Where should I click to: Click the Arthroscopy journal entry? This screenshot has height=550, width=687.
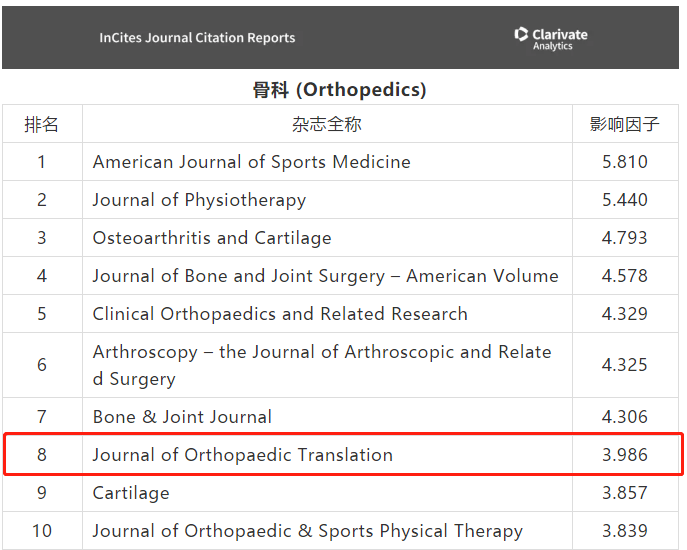[321, 365]
